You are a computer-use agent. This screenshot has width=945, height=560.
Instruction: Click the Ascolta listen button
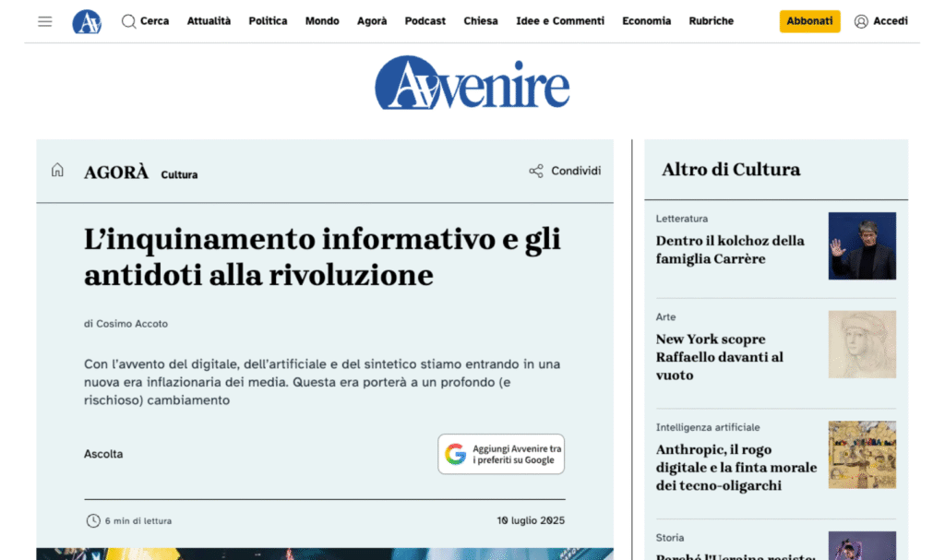point(103,454)
